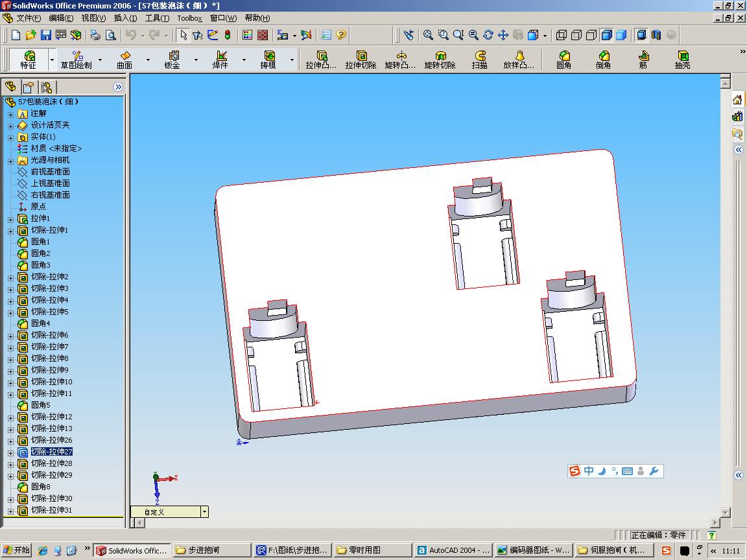Click the Undo arrow icon

click(131, 35)
